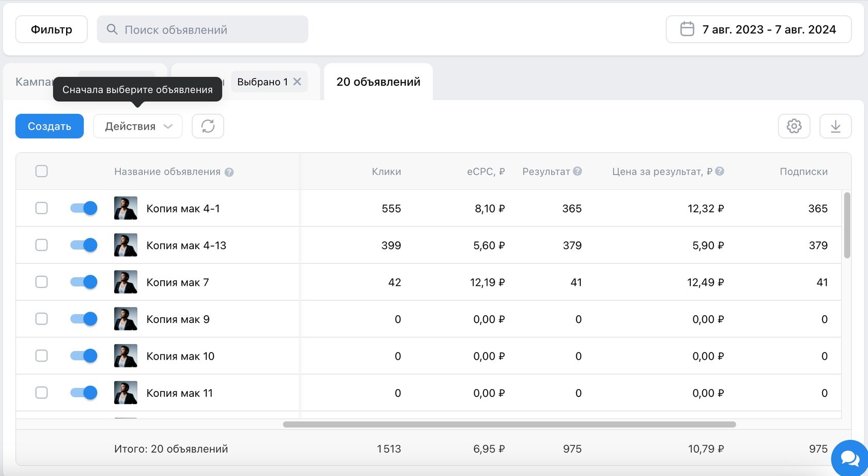Viewport: 868px width, 476px height.
Task: Switch off Копия мак 10 ad
Action: click(x=84, y=356)
